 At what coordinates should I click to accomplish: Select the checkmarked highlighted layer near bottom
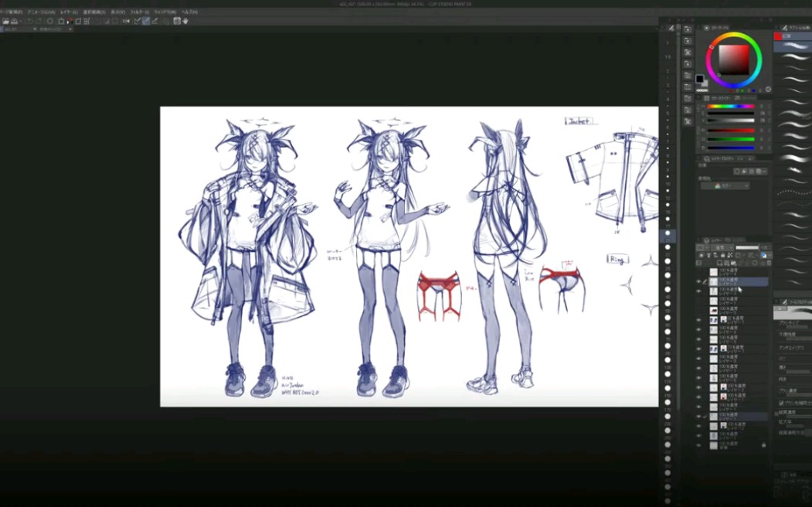[739, 417]
